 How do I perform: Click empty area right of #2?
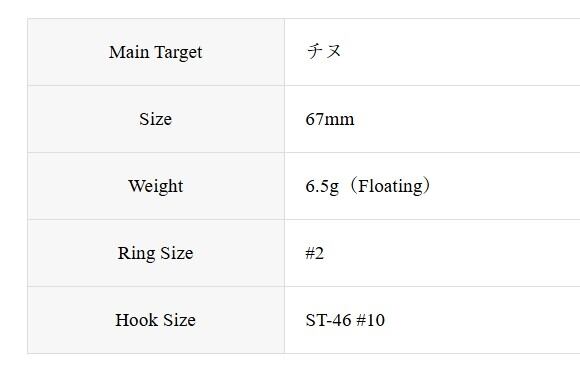point(451,254)
